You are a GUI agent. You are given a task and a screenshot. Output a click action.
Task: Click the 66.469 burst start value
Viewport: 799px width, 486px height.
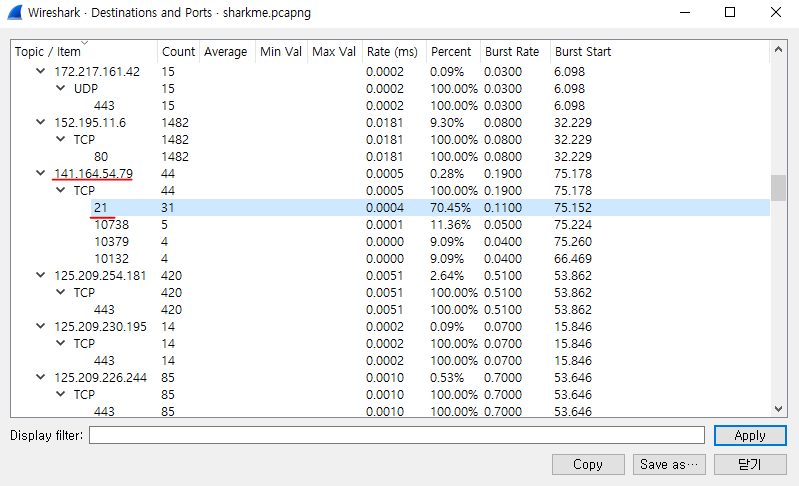tap(573, 258)
